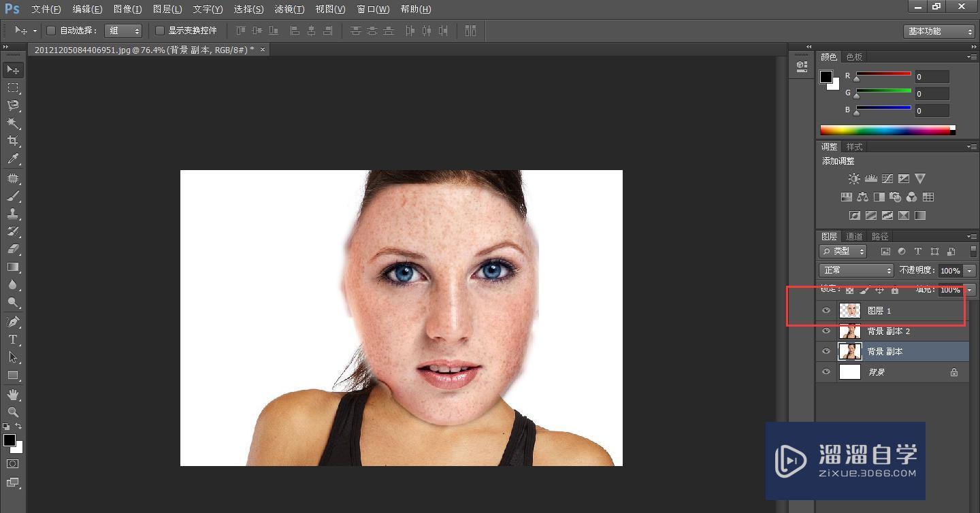Select the Rectangular Marquee tool
Image resolution: width=980 pixels, height=513 pixels.
pos(13,88)
